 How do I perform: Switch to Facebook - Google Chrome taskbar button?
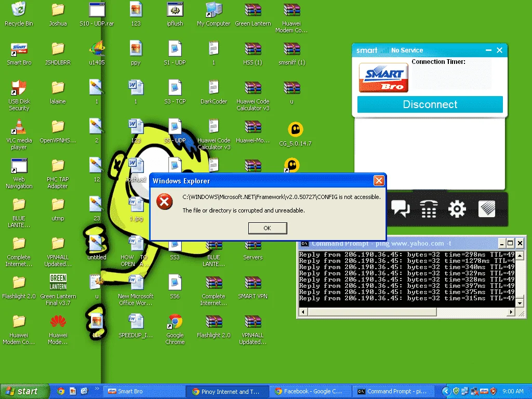coord(311,391)
